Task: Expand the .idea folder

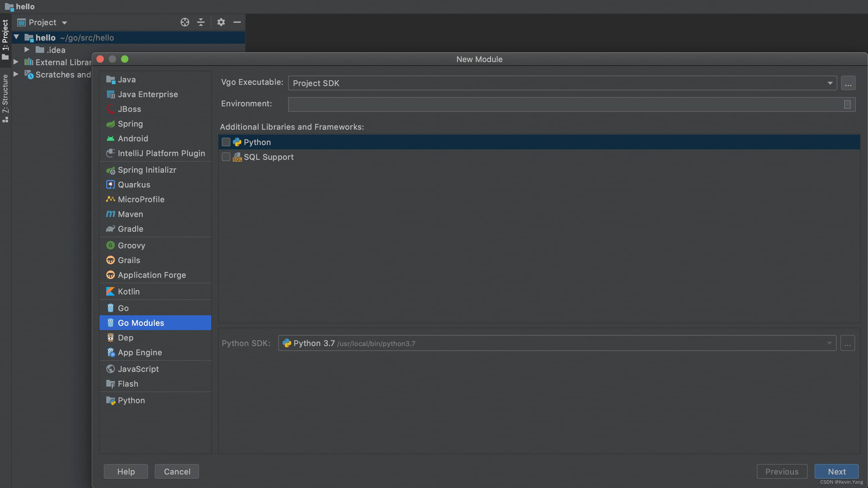Action: pyautogui.click(x=27, y=49)
